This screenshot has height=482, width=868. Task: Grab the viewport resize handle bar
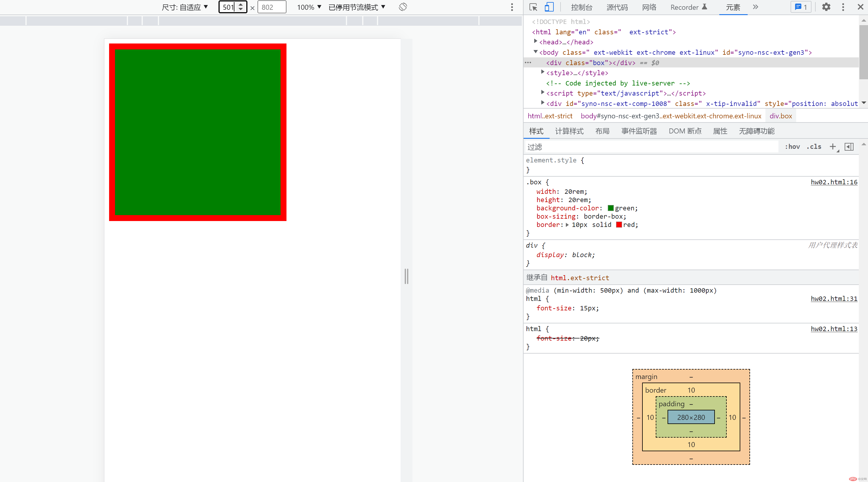pos(407,276)
